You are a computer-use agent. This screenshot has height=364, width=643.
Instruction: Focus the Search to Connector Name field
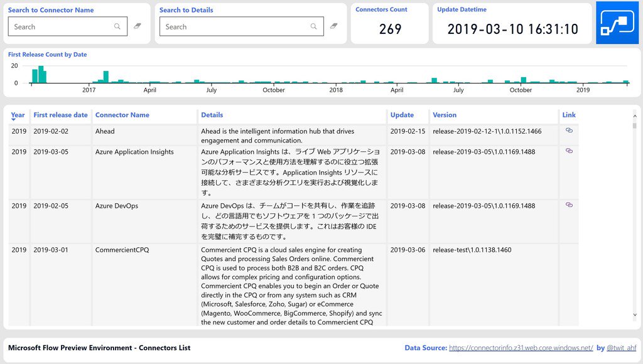click(68, 26)
